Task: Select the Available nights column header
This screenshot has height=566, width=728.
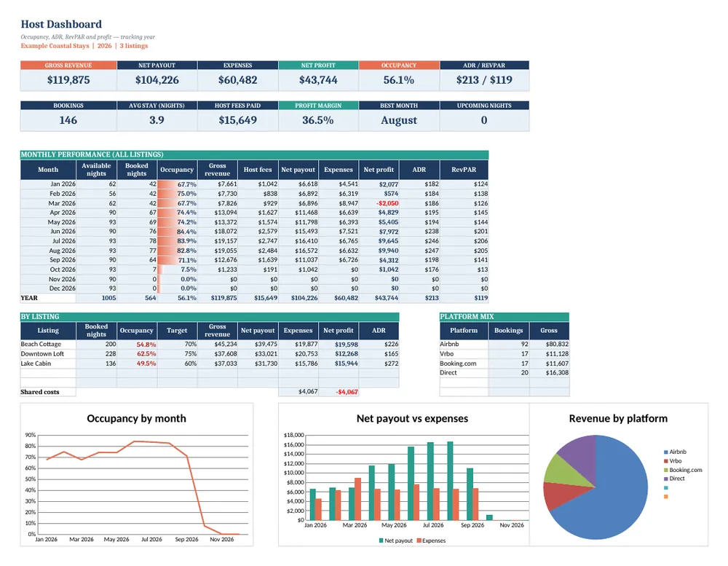Action: click(97, 170)
